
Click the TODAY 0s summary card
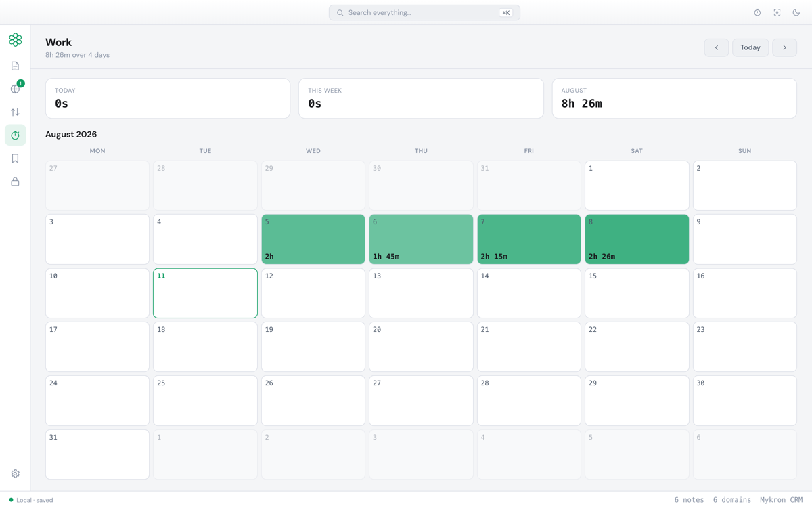pyautogui.click(x=168, y=98)
